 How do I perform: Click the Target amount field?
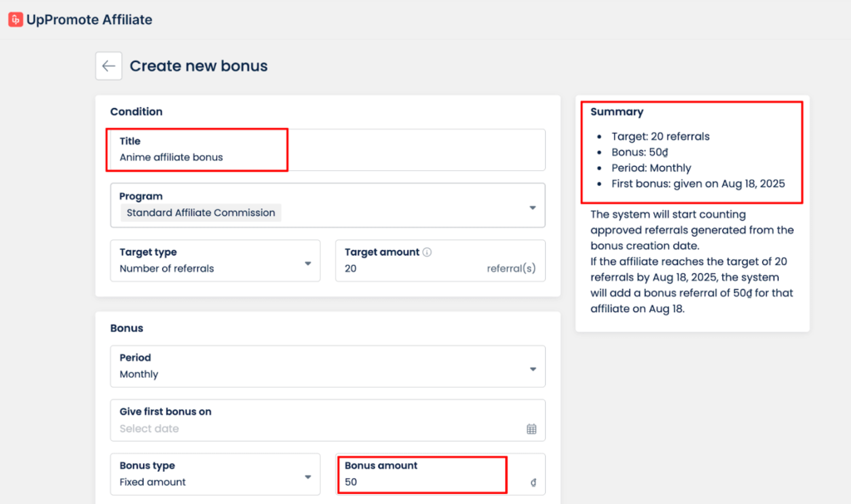click(440, 261)
